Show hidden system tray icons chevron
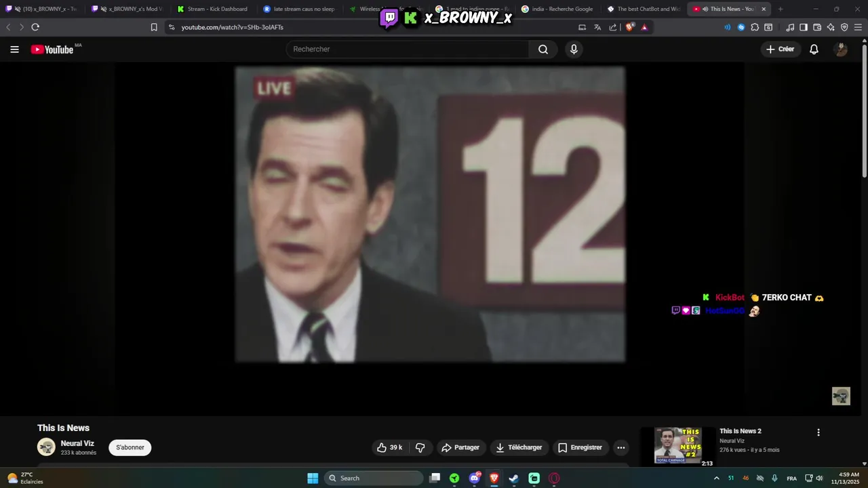This screenshot has height=488, width=868. point(716,478)
